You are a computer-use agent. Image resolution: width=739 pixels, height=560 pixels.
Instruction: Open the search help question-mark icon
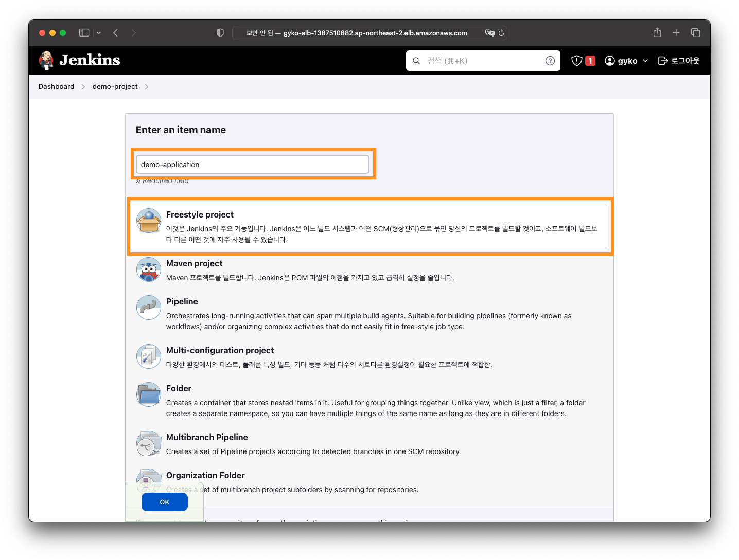pyautogui.click(x=550, y=61)
